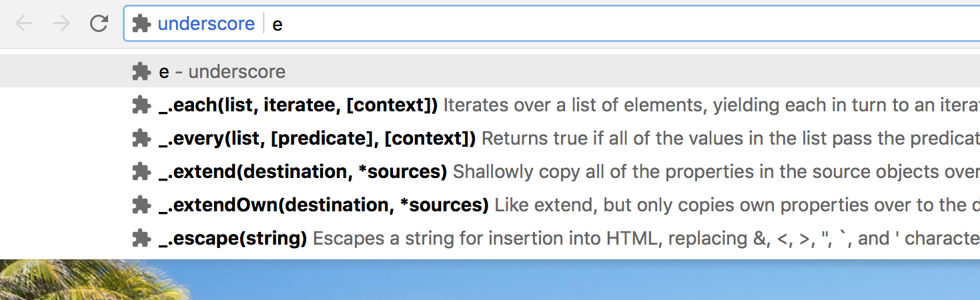Click 'Iterates over a list of elements' description
The width and height of the screenshot is (980, 300).
tap(575, 105)
